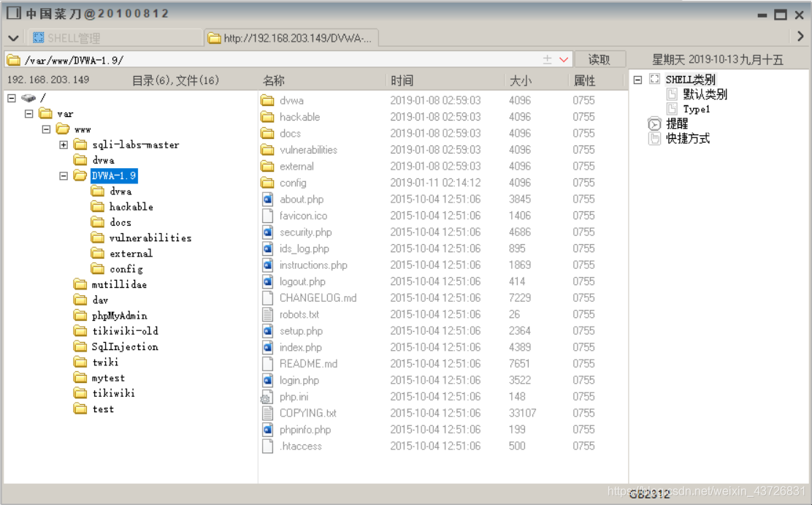Screen dimensions: 812x505
Task: Click the window menu icon in title bar
Action: coord(14,13)
